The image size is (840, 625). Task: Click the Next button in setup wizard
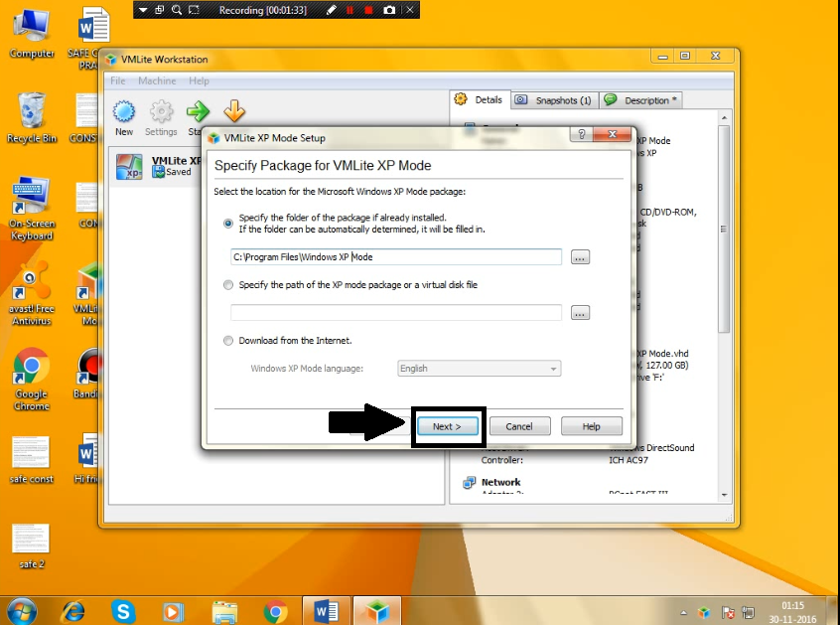point(447,425)
